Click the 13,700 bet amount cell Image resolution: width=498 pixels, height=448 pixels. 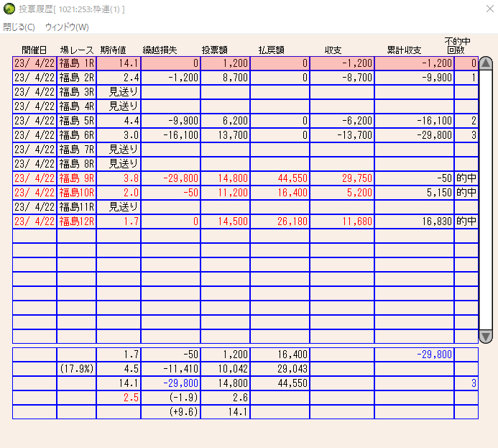coord(226,135)
